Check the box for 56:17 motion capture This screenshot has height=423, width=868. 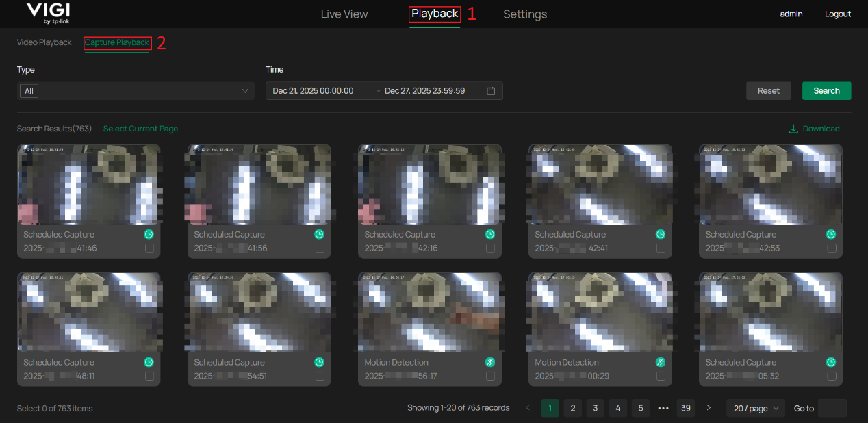[490, 376]
